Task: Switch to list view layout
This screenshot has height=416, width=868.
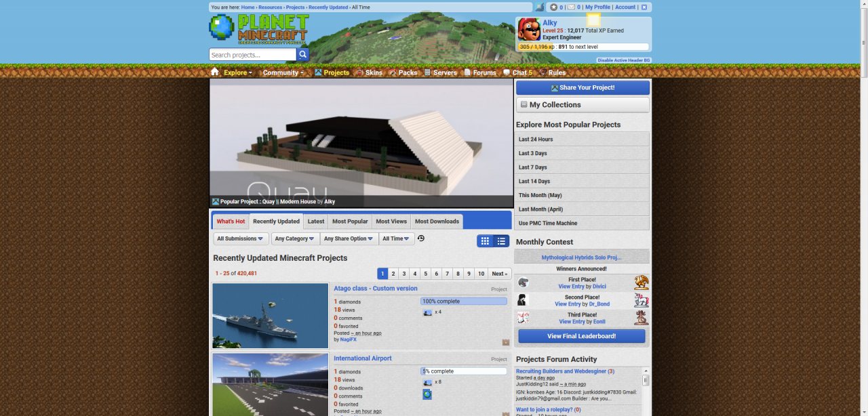Action: tap(501, 241)
